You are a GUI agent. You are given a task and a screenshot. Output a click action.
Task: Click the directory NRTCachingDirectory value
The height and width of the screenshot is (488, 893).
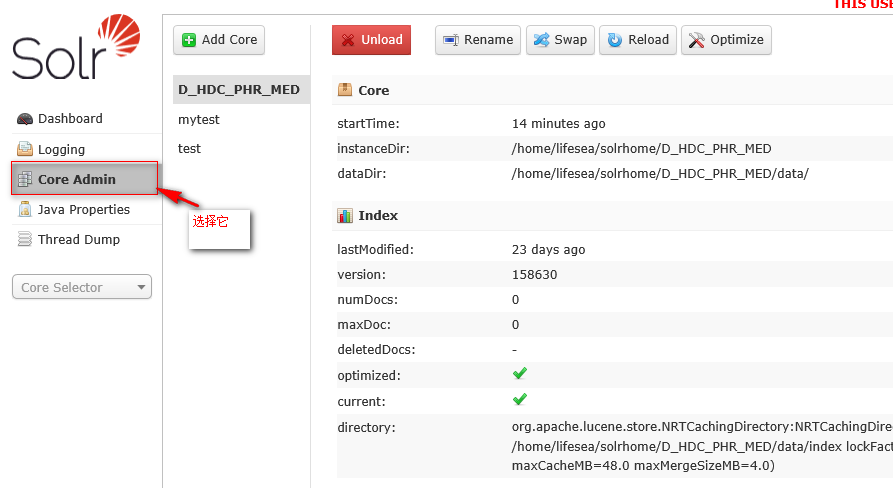702,446
